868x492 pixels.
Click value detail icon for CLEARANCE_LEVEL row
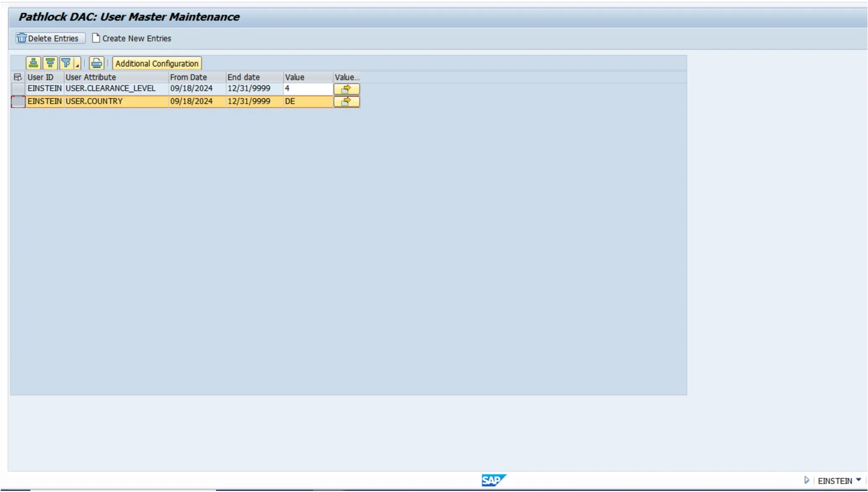(x=347, y=89)
